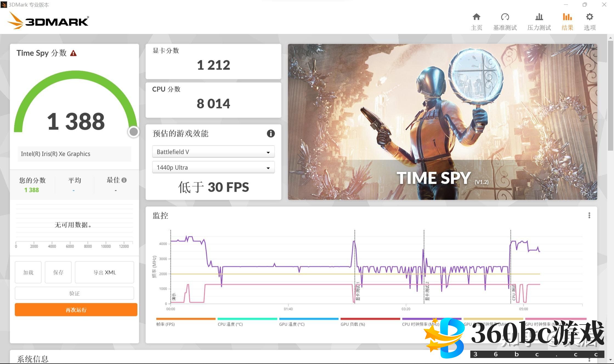Toggle the 帧率 (FPS) legend series
Viewport: 614px width, 364px height.
(166, 324)
